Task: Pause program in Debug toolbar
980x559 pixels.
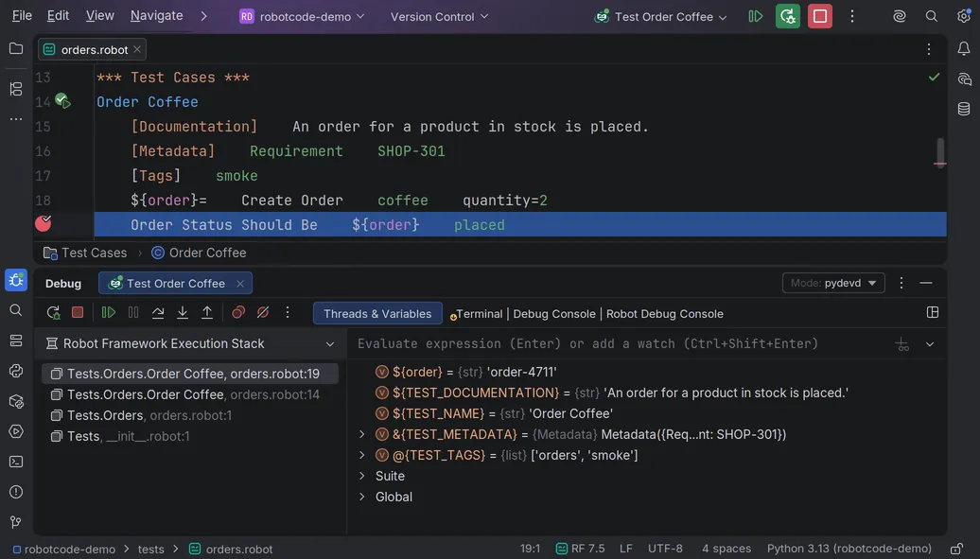Action: point(133,312)
